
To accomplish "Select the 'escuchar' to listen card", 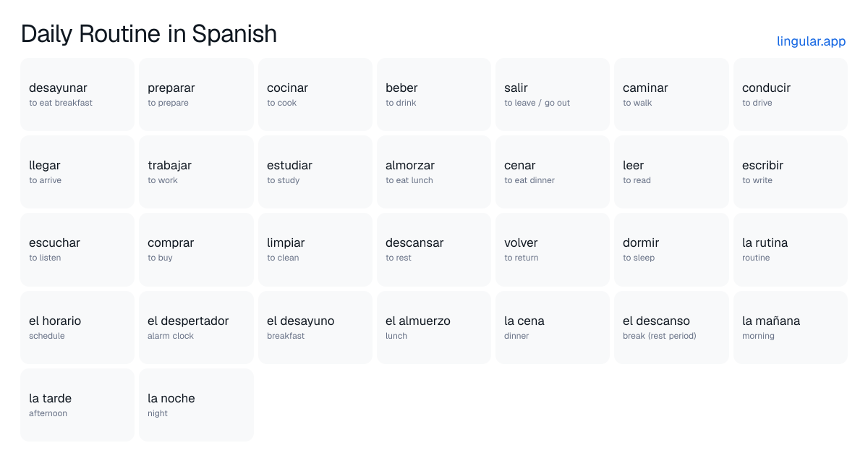I will 77,249.
